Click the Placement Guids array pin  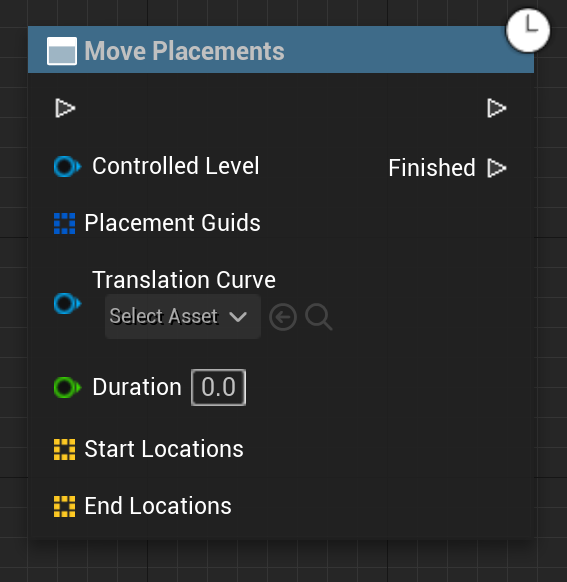tap(65, 223)
